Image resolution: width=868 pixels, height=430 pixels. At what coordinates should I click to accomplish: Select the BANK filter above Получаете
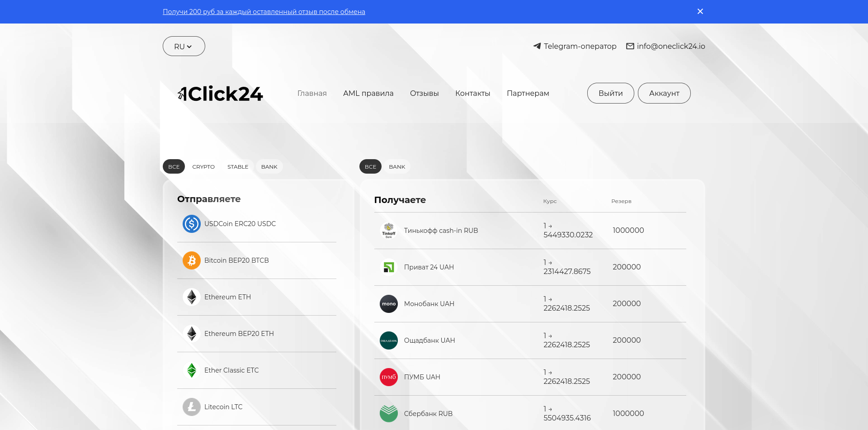coord(397,166)
